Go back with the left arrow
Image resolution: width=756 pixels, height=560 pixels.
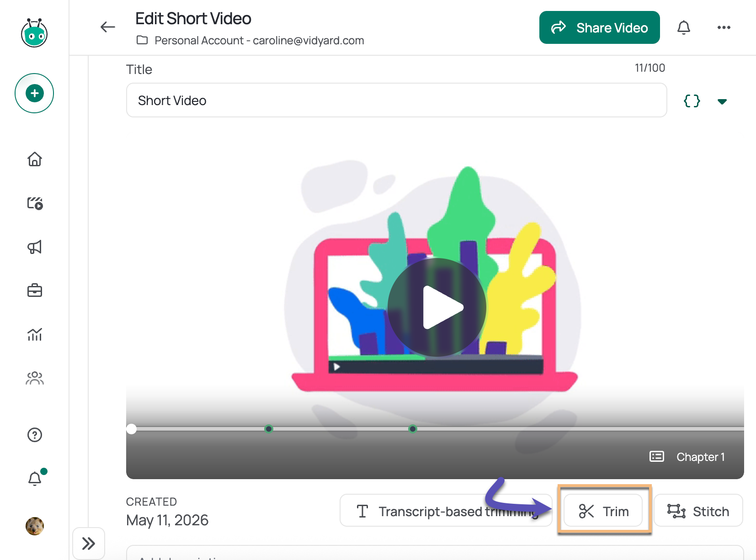[x=108, y=27]
